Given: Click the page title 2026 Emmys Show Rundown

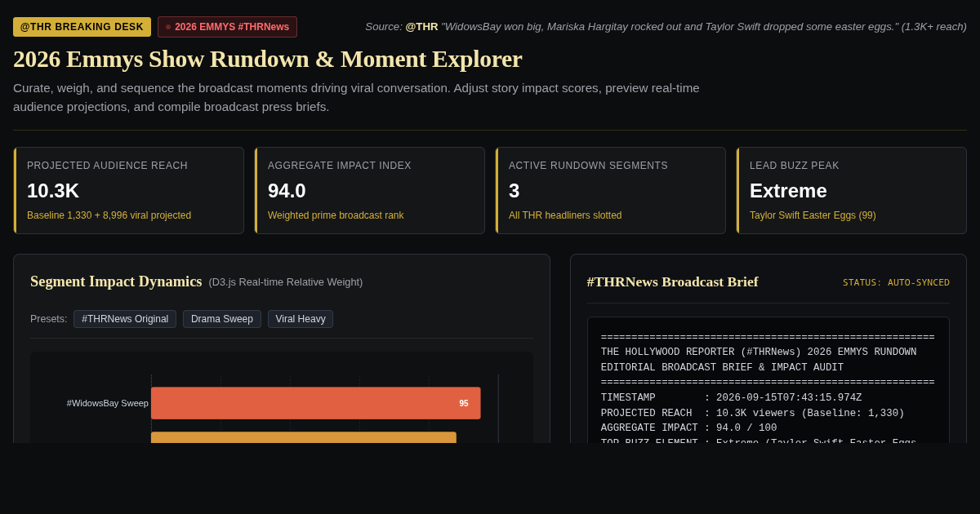Looking at the screenshot, I should [x=268, y=59].
